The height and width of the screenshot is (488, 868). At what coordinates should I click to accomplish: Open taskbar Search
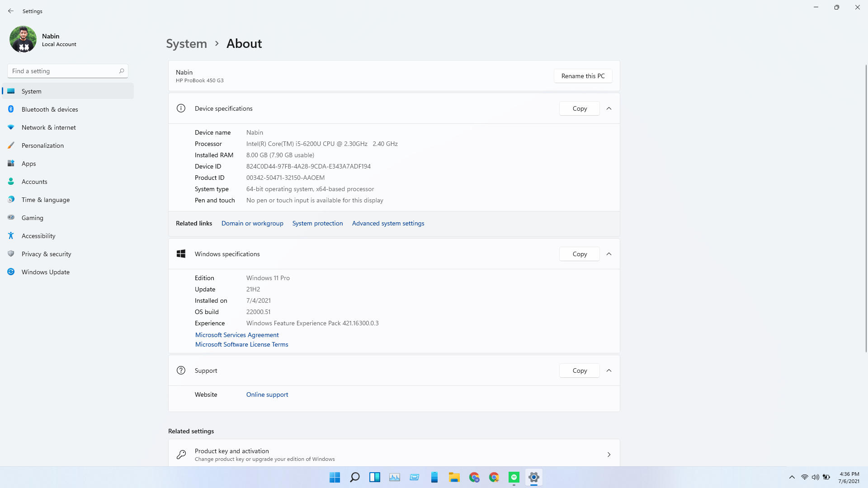(x=354, y=477)
